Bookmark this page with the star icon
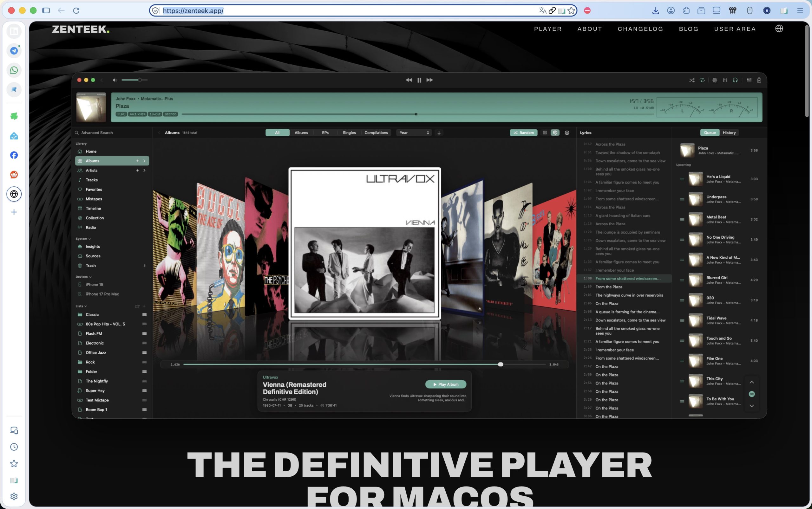Image resolution: width=812 pixels, height=509 pixels. pyautogui.click(x=572, y=11)
